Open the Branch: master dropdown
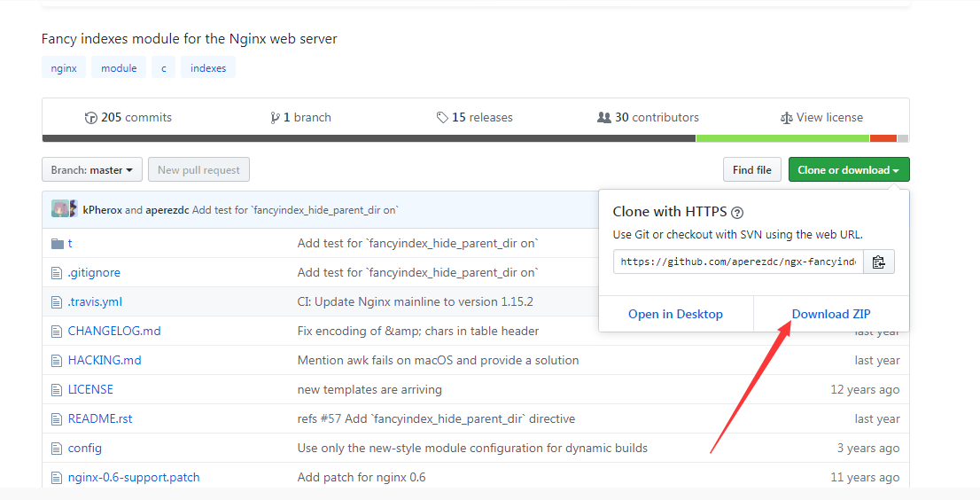The image size is (980, 500). click(x=91, y=170)
